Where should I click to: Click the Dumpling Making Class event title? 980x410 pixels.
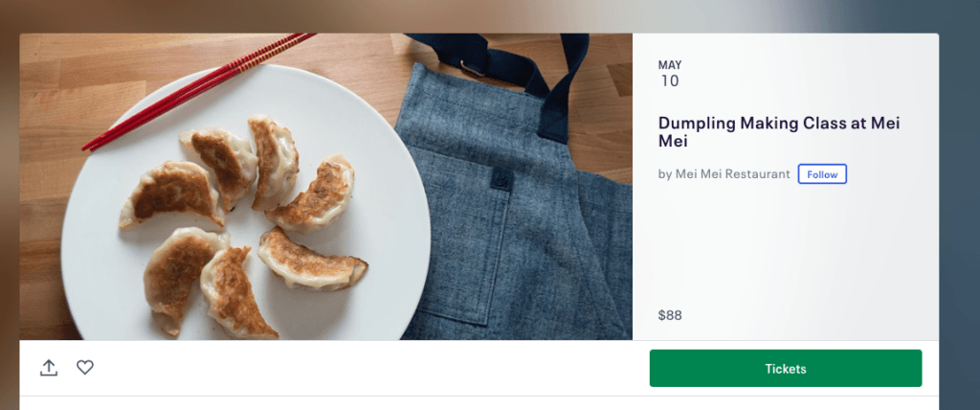[779, 132]
